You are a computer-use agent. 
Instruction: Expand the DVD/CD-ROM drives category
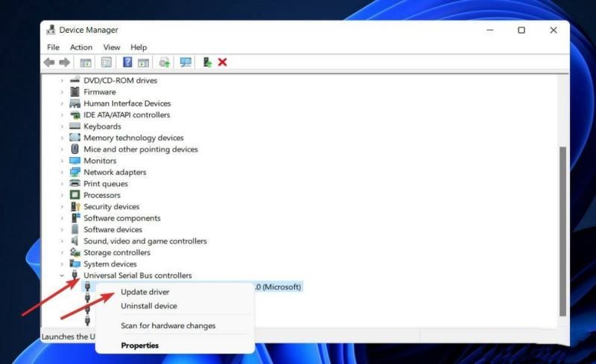point(62,80)
